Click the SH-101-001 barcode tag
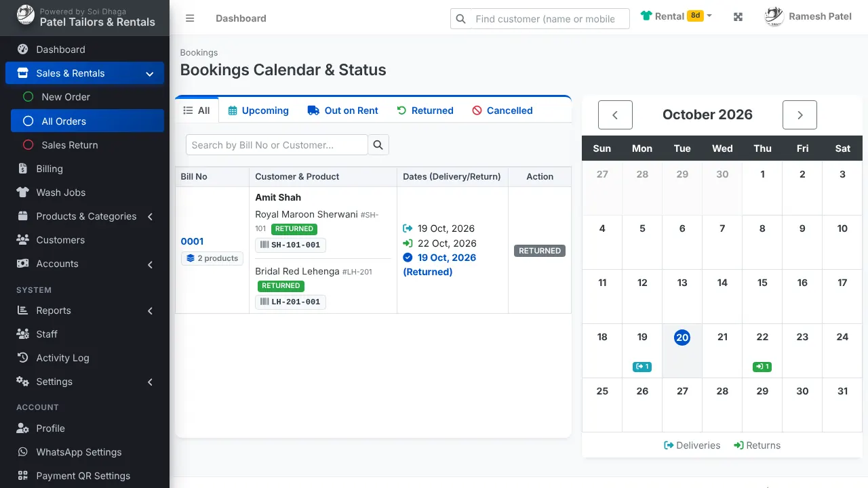868x488 pixels. click(290, 245)
